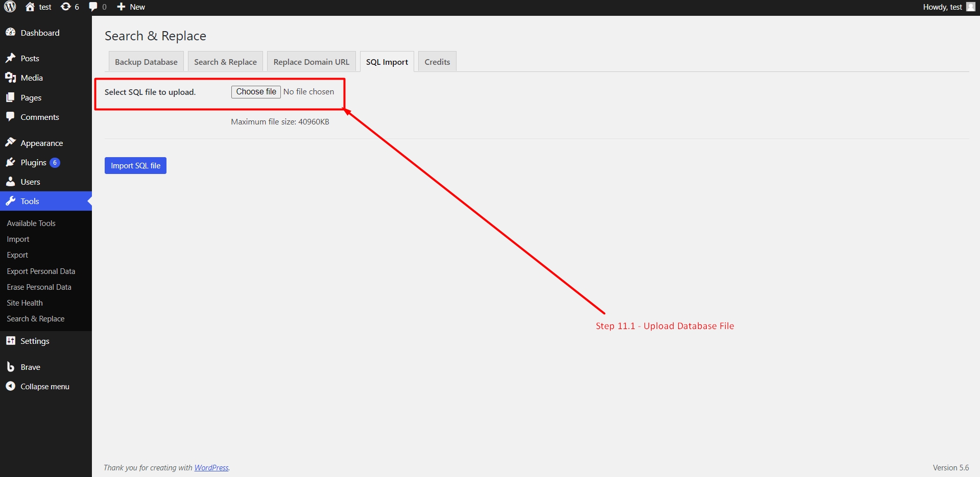Screen dimensions: 980x477
Task: Open the Replace Domain URL tab
Action: [x=312, y=62]
